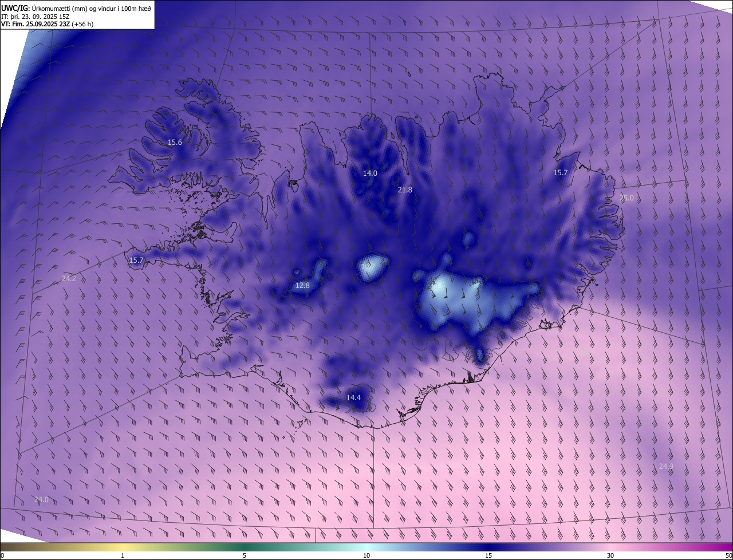Click the 1 tick label on the color scale
The height and width of the screenshot is (560, 733).
pyautogui.click(x=123, y=555)
